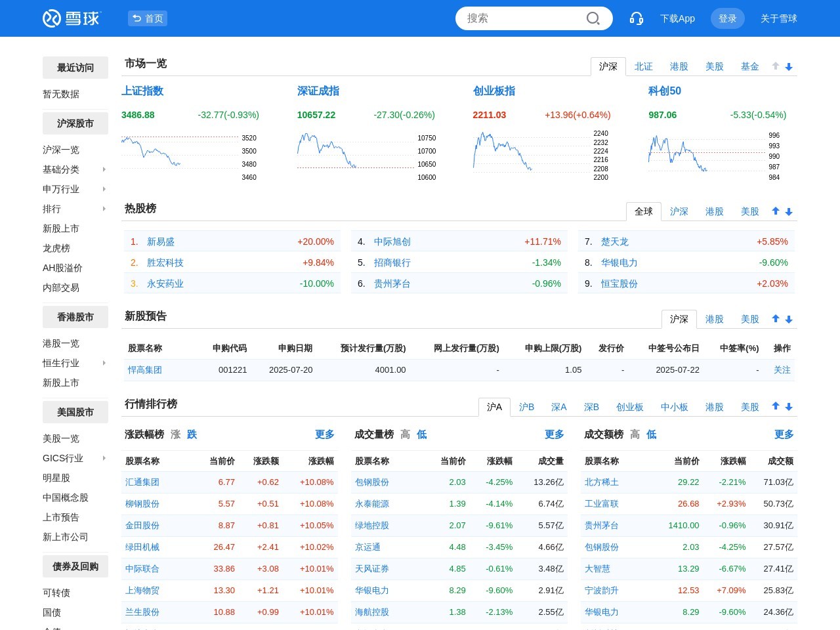Switch 涨跌幅榜 to show 跌 rankings
This screenshot has width=840, height=630.
[192, 434]
